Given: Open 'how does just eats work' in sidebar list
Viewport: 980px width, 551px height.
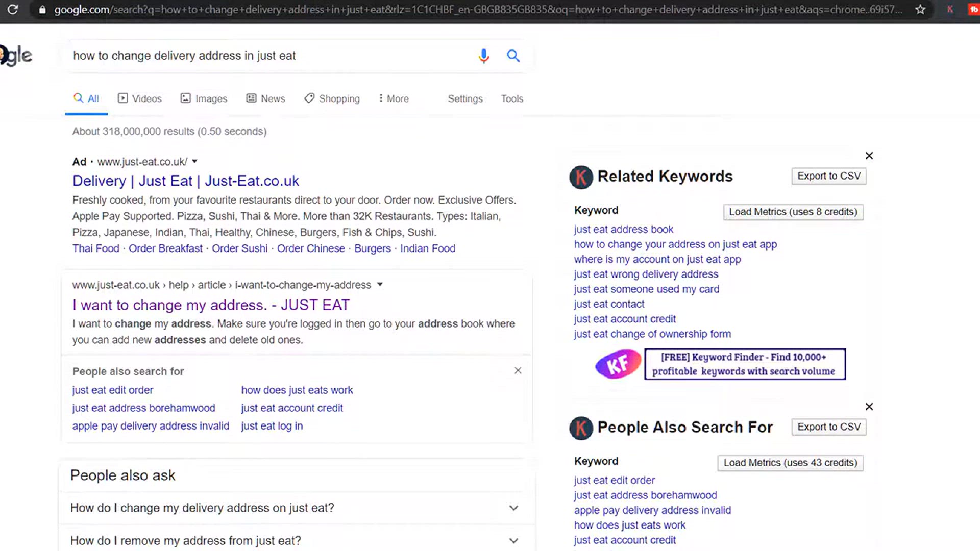Looking at the screenshot, I should click(x=630, y=525).
